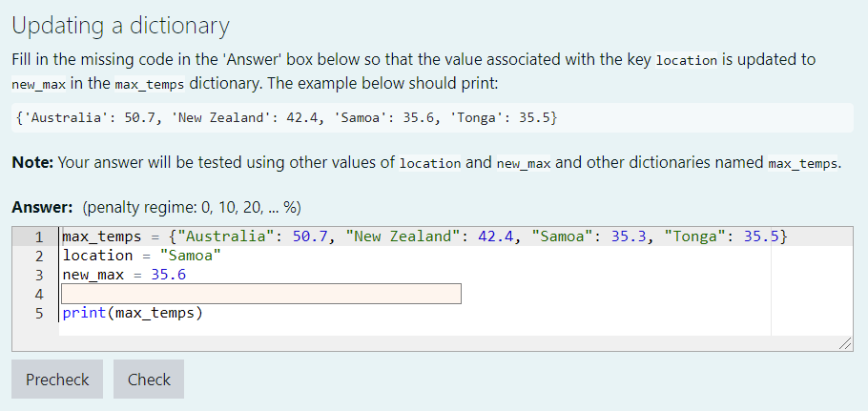Screen dimensions: 868x411
Task: Select line number 4 in gutter
Action: tap(39, 294)
